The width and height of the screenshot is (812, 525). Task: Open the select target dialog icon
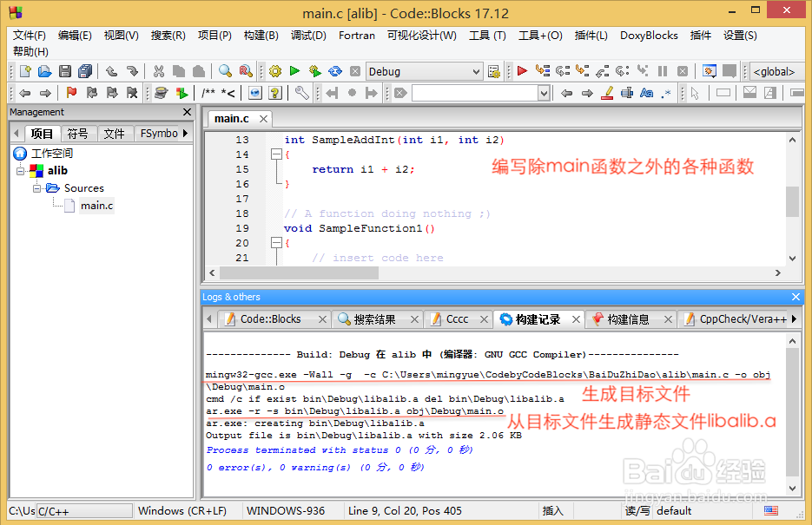[494, 71]
